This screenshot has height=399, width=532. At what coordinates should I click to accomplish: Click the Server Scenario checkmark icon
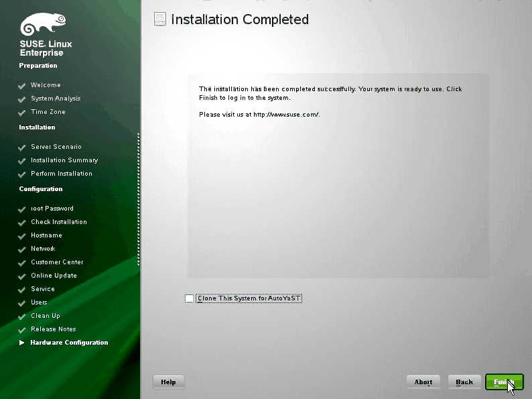point(22,148)
